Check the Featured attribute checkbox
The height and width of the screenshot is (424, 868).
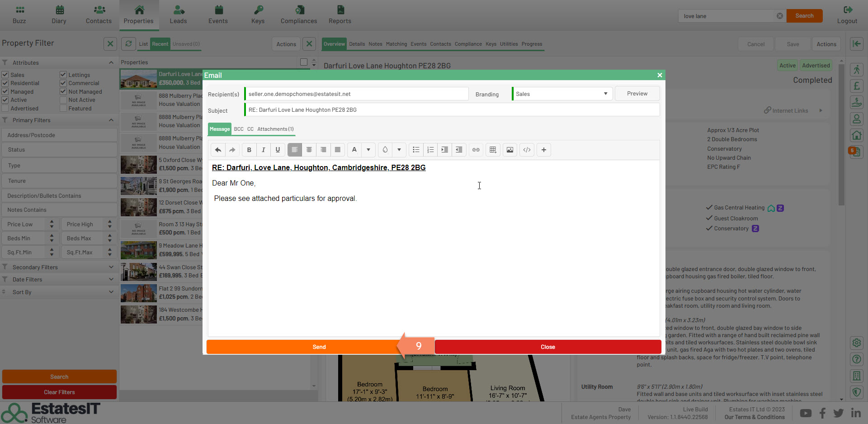[63, 109]
